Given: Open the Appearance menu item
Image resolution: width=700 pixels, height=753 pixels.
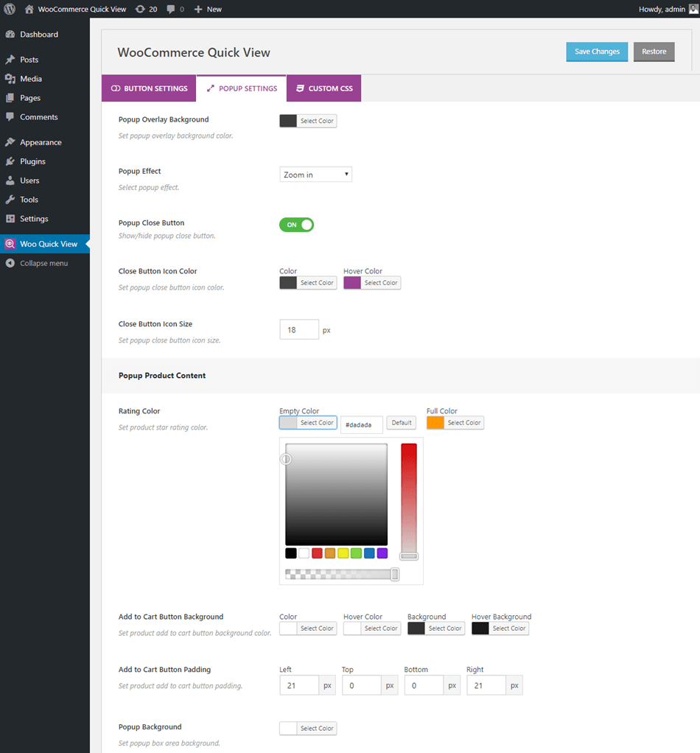Looking at the screenshot, I should tap(45, 142).
